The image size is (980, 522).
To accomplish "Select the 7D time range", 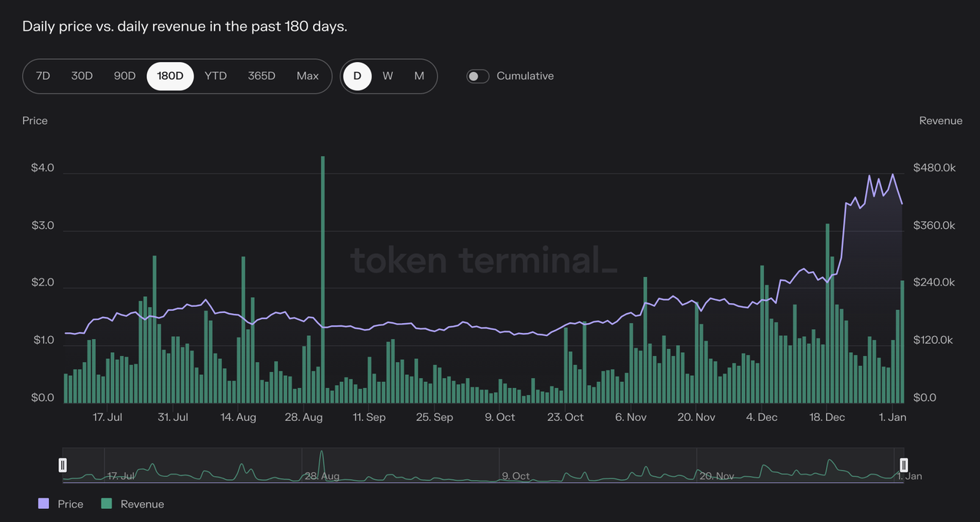I will pyautogui.click(x=42, y=76).
